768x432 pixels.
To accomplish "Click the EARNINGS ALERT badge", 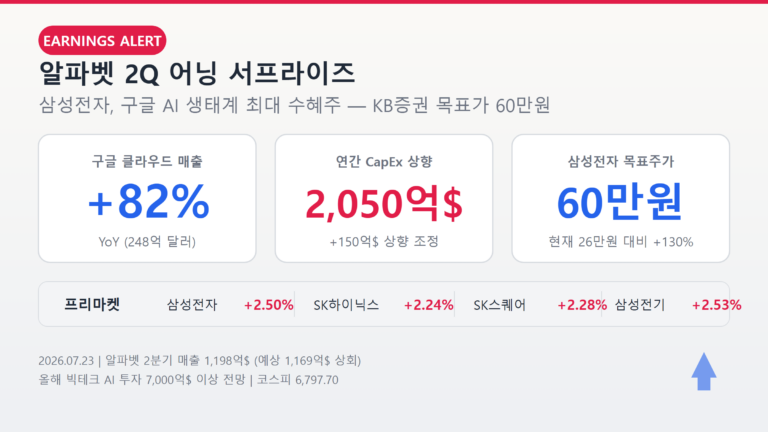I will [102, 41].
